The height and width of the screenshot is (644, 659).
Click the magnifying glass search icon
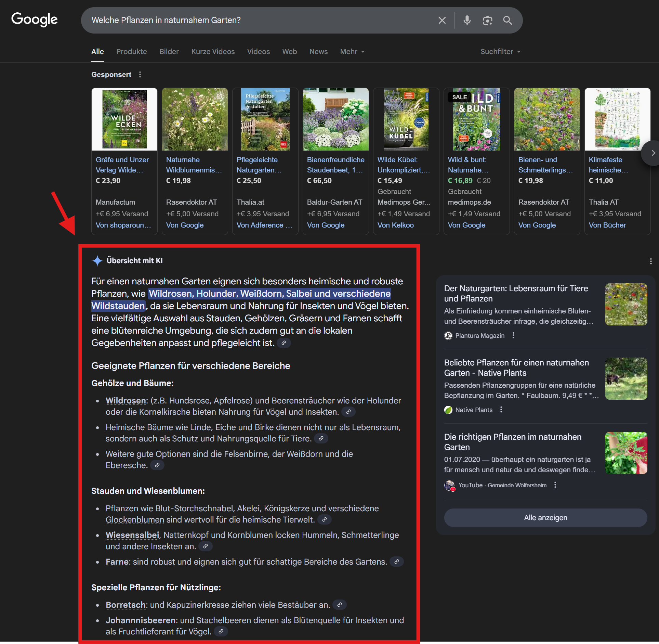[x=508, y=21]
